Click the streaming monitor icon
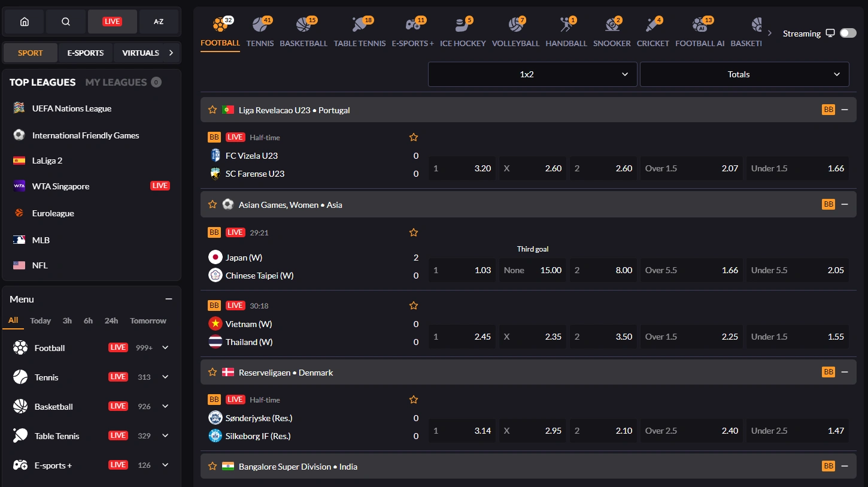Viewport: 868px width, 487px height. (x=830, y=34)
